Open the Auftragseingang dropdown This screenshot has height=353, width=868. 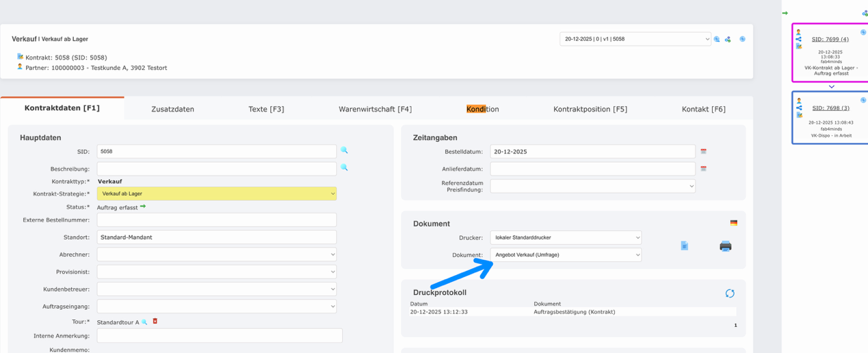click(x=217, y=306)
